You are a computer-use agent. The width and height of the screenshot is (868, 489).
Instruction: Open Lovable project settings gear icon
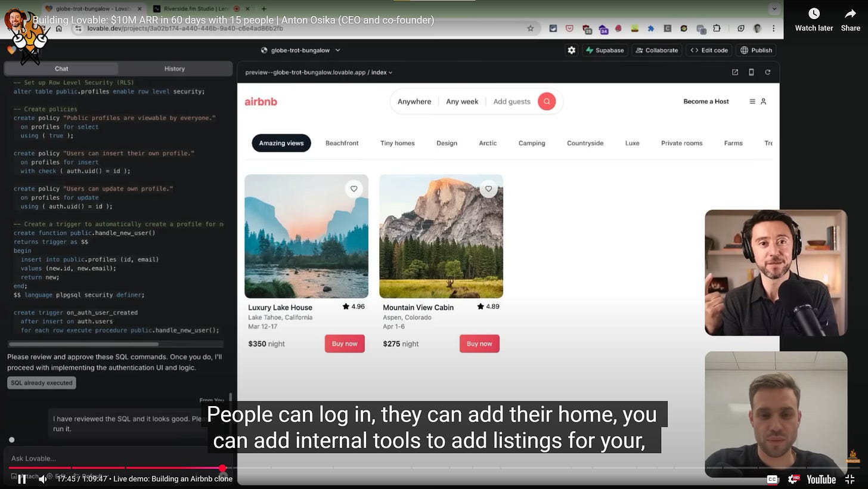tap(571, 50)
